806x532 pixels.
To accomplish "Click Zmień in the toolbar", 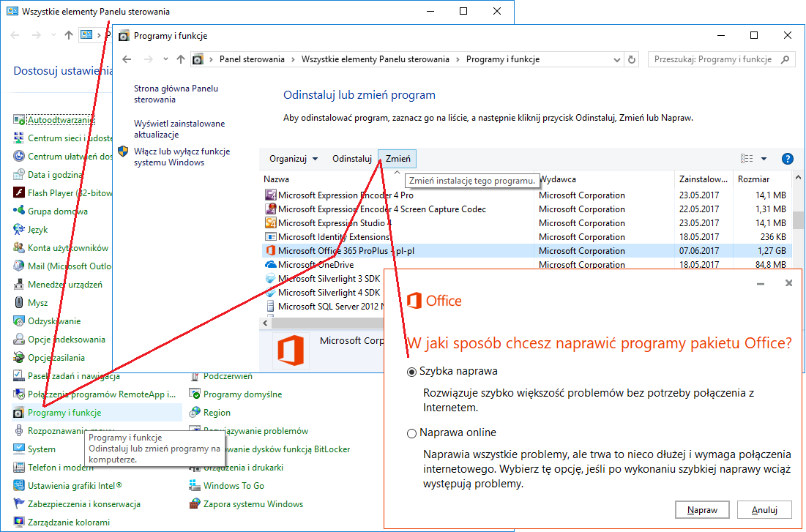I will (398, 159).
